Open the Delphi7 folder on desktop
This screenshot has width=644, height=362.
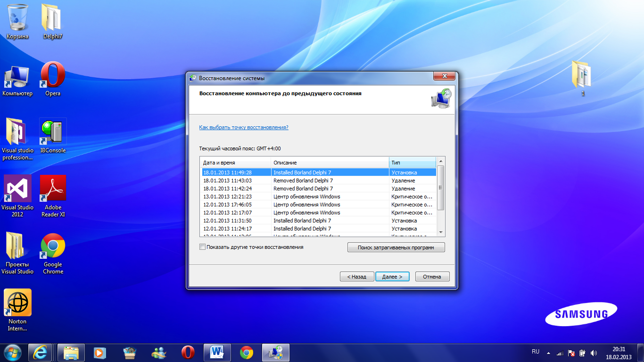(52, 22)
